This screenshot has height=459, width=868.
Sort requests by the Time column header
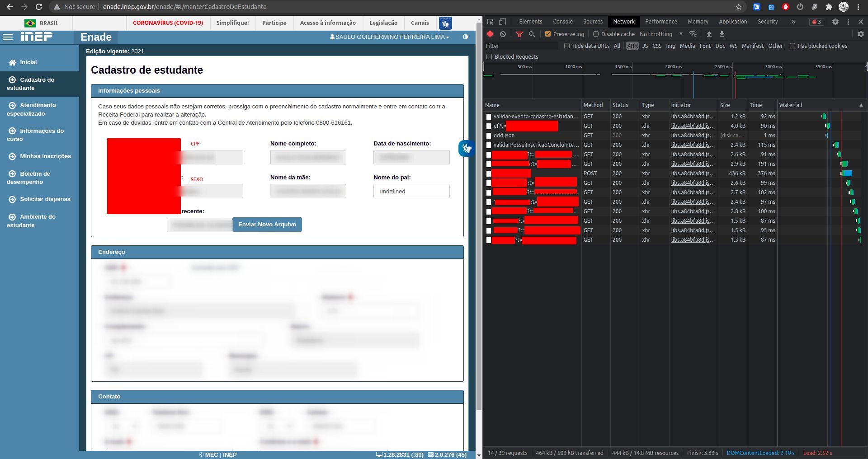pyautogui.click(x=762, y=105)
